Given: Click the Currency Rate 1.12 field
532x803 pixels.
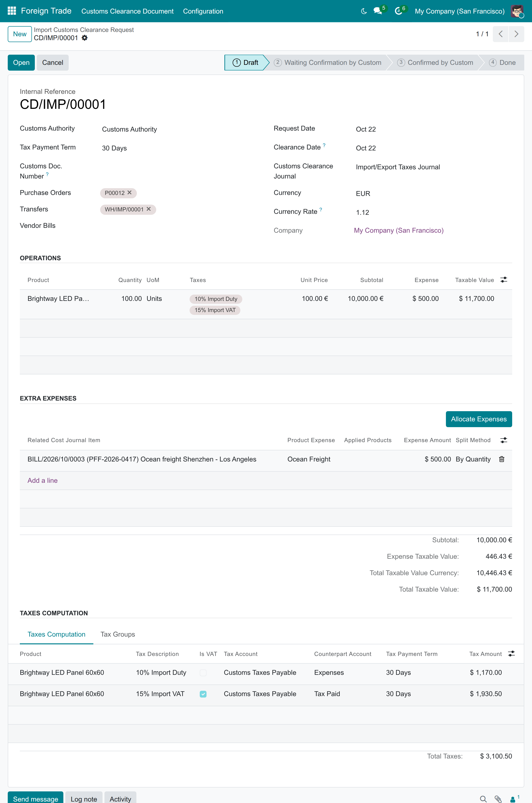Looking at the screenshot, I should point(433,212).
